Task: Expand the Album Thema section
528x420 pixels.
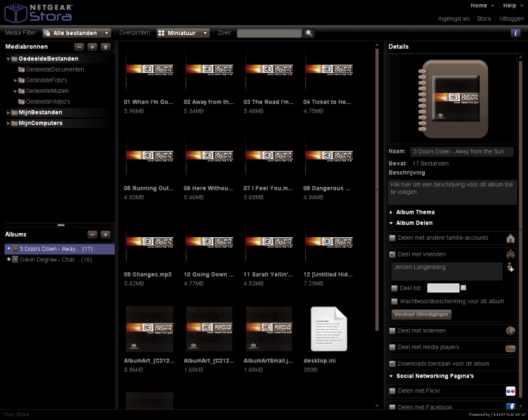Action: (x=391, y=212)
